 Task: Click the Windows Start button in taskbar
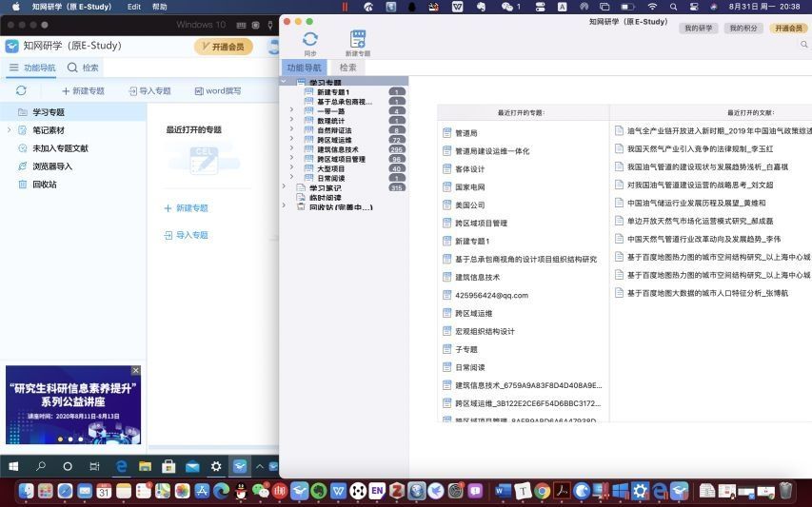pos(13,467)
